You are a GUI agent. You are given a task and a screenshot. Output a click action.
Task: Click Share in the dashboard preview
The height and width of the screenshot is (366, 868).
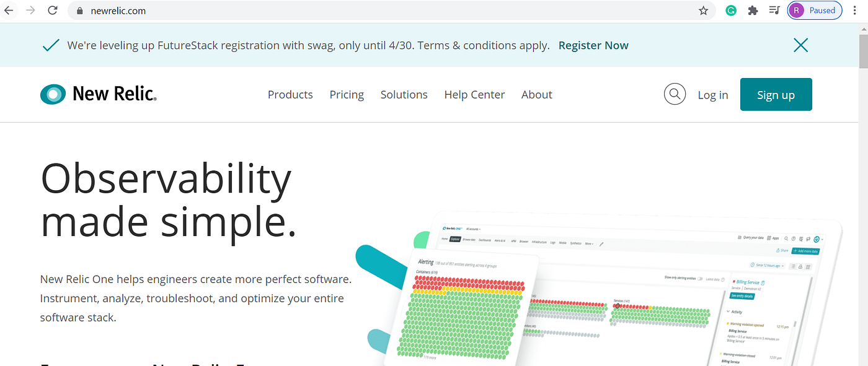782,250
